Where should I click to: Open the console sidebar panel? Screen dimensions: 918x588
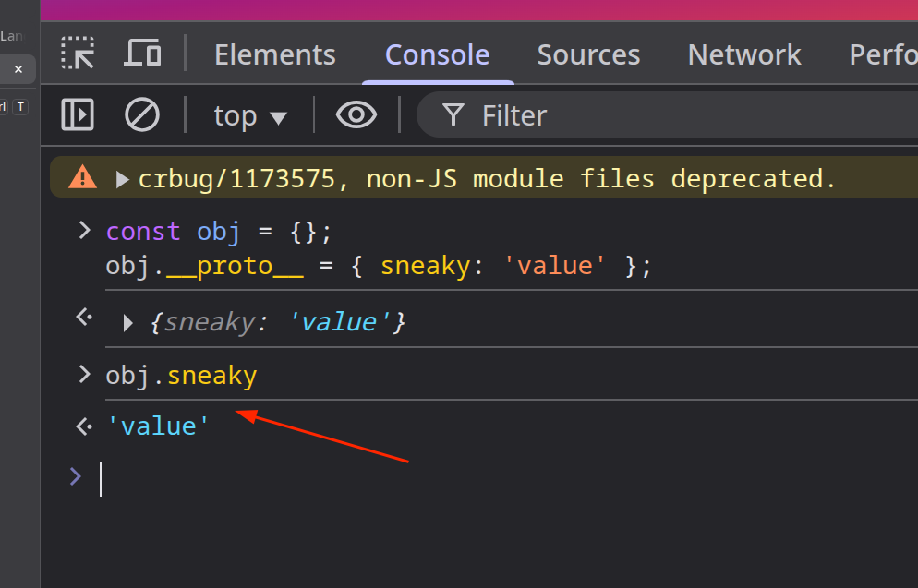point(77,114)
